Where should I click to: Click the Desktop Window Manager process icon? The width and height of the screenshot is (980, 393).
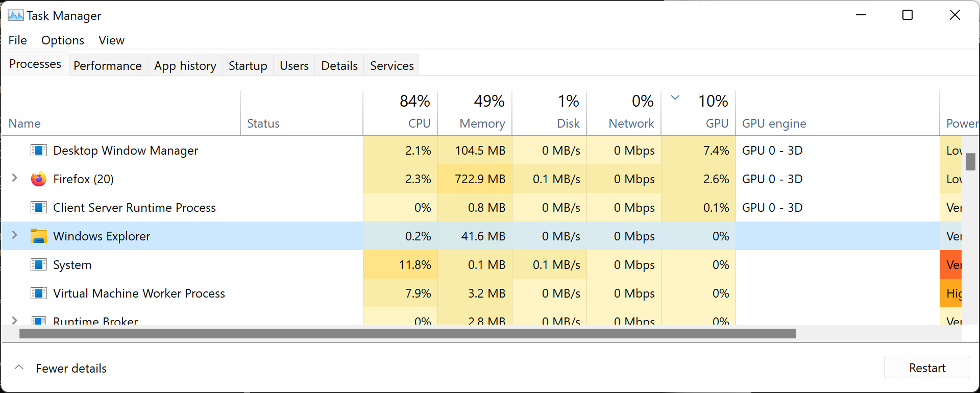(38, 150)
